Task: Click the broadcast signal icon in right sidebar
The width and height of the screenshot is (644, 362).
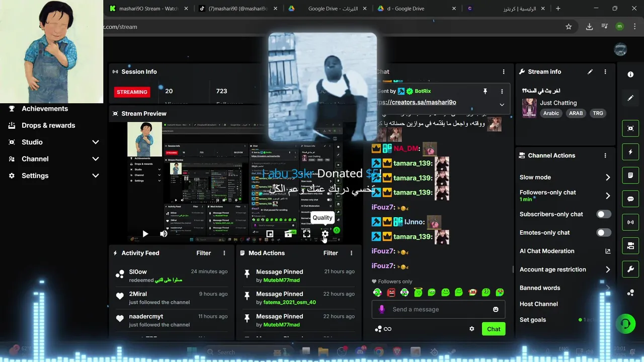Action: click(630, 222)
